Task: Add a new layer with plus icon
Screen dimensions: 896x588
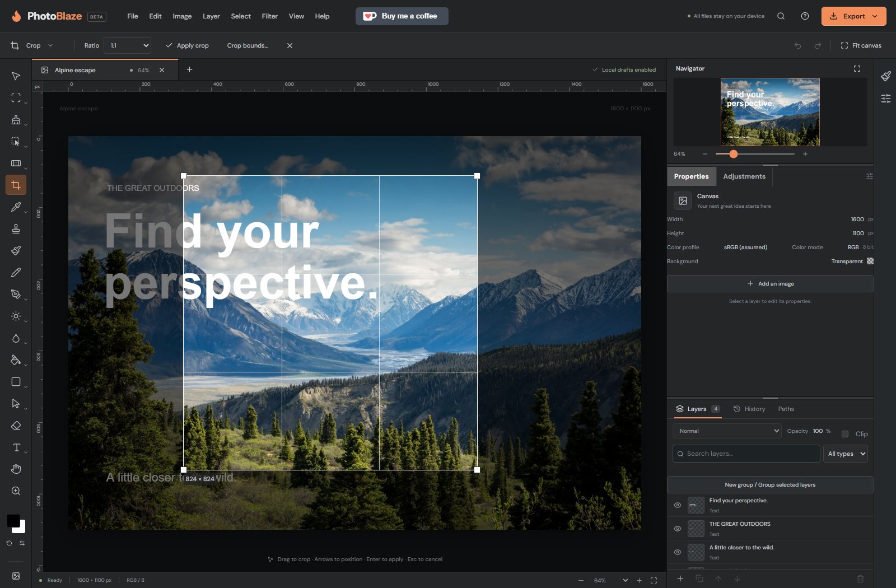Action: (680, 578)
